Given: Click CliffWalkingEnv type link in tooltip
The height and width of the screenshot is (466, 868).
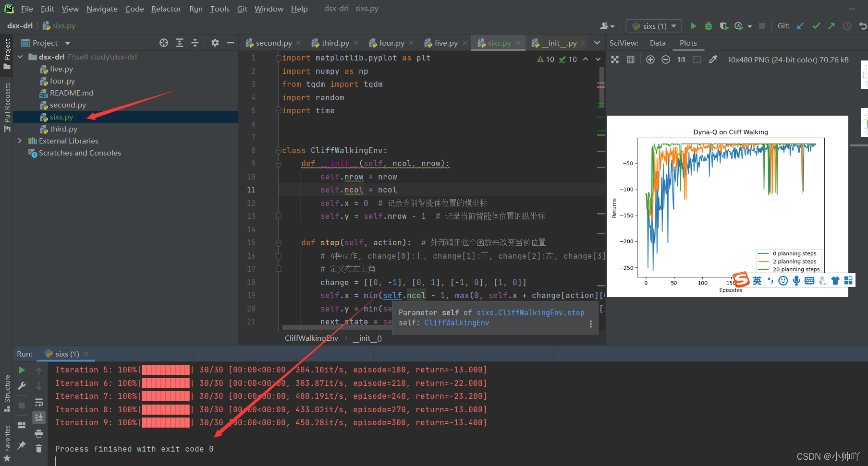Looking at the screenshot, I should 457,323.
